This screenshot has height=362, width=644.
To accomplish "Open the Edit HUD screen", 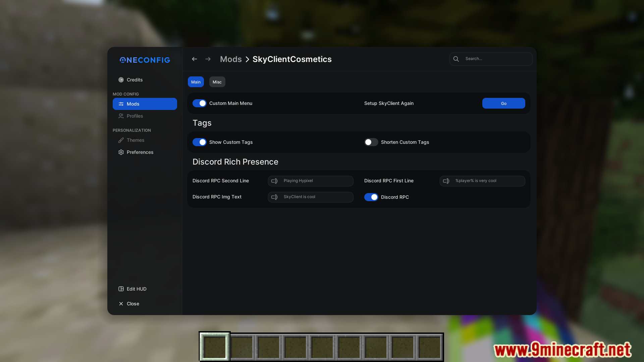I will (145, 289).
